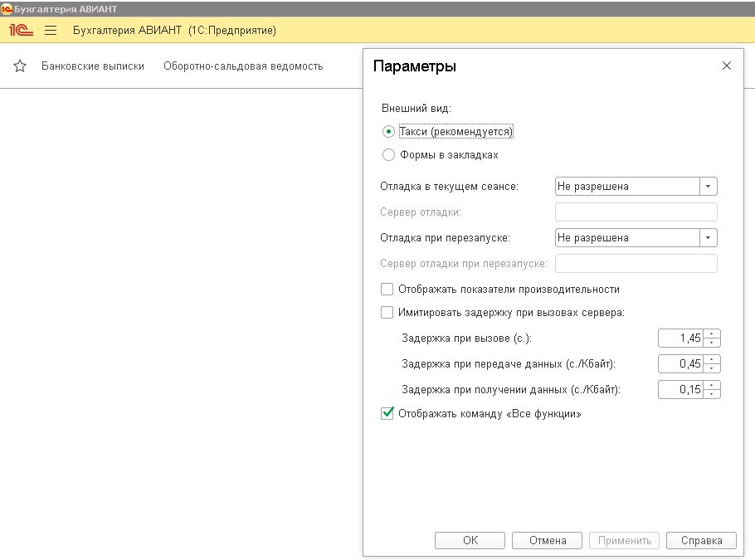This screenshot has width=755, height=560.
Task: Click Сервер отладки при перезапуске field
Action: coord(636,263)
